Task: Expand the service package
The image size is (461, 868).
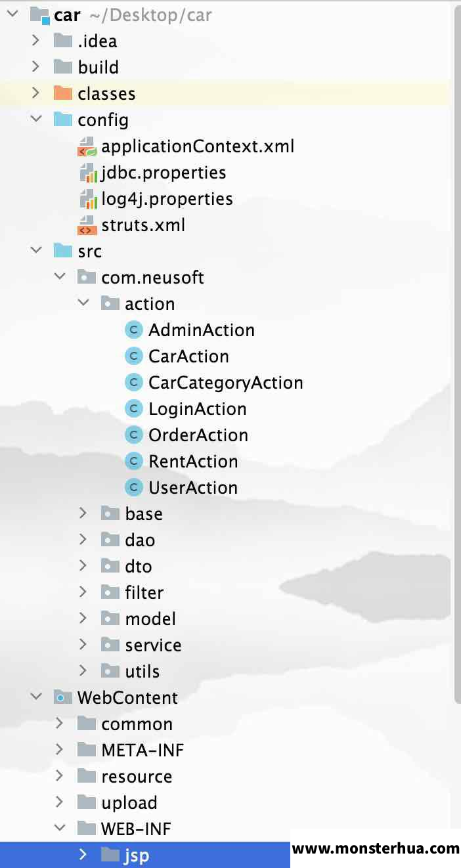Action: pos(83,645)
